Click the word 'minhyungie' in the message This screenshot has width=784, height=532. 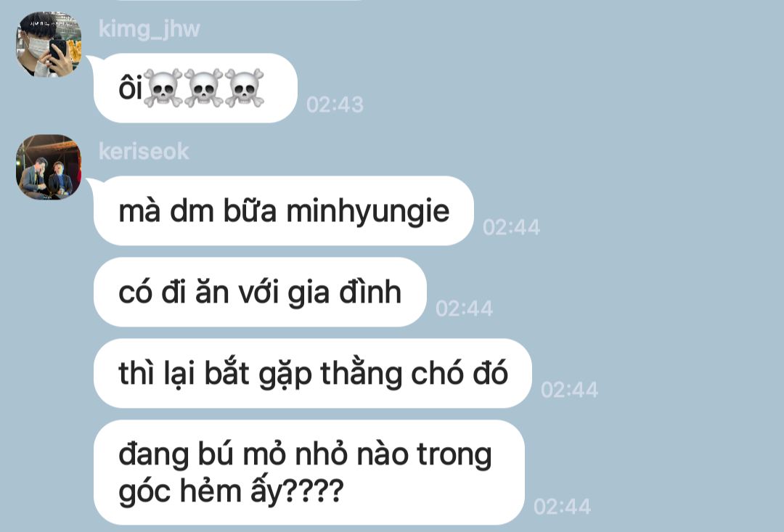(368, 212)
